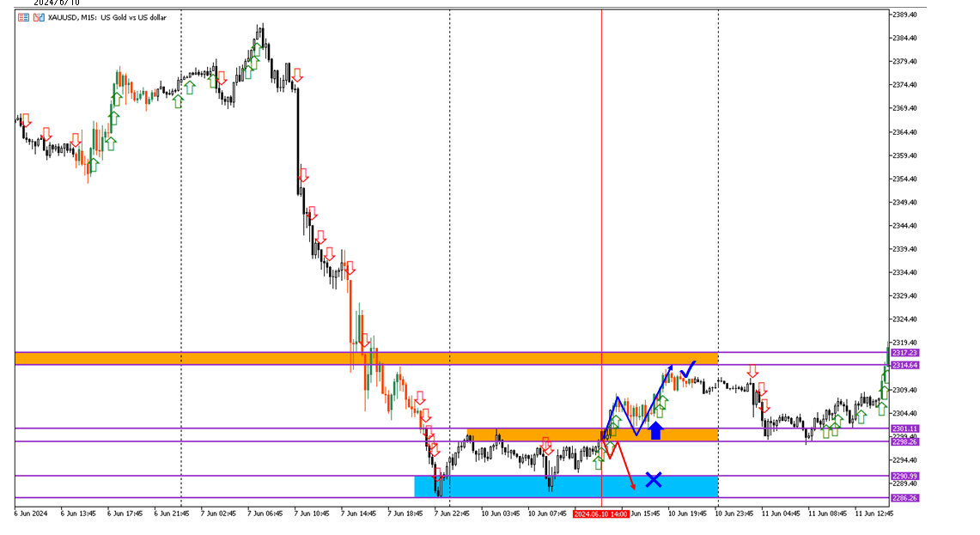The width and height of the screenshot is (980, 535).
Task: Click the 7 Jun 02:45 time label
Action: coord(218,514)
